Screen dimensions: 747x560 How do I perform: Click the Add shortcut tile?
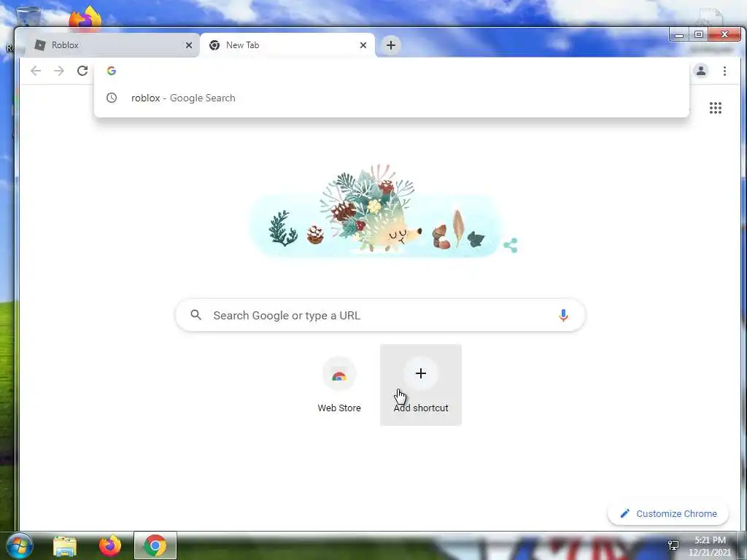click(x=421, y=385)
